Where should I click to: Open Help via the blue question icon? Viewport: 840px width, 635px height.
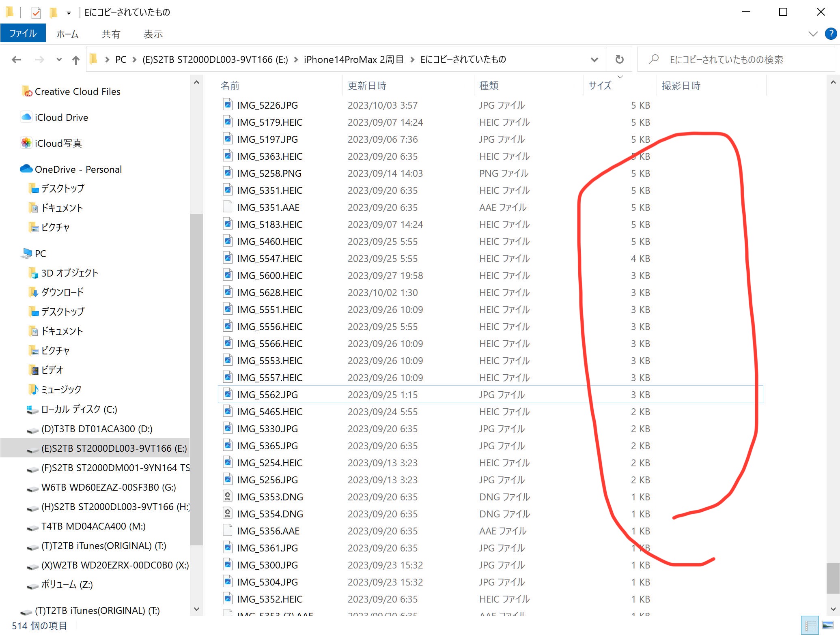tap(831, 34)
